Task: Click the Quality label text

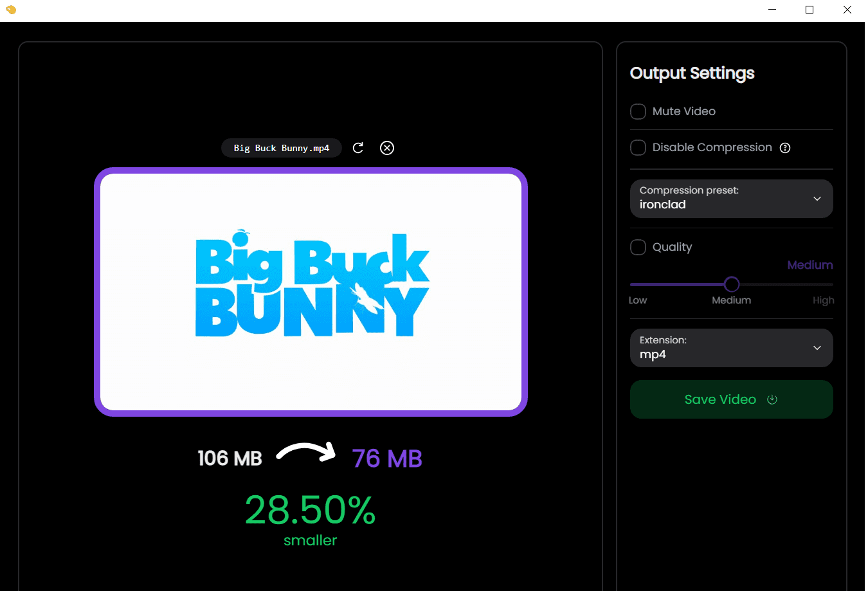Action: pyautogui.click(x=673, y=248)
